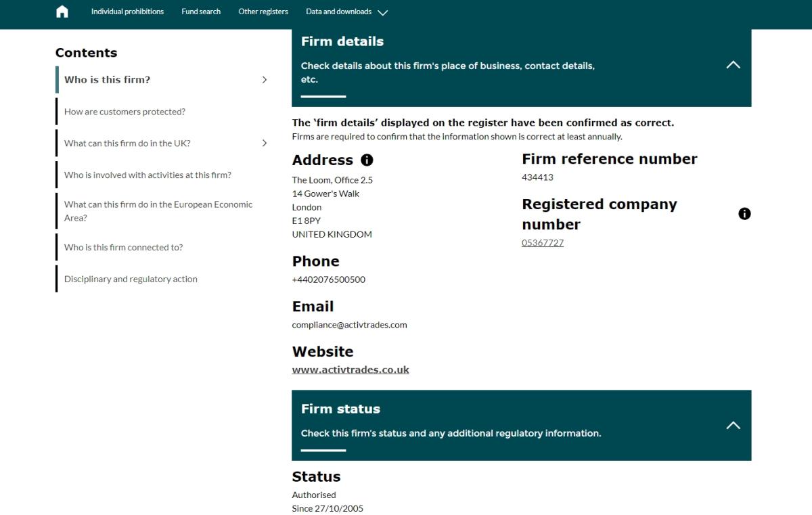
Task: View Disciplinary and regulatory action section
Action: point(131,279)
